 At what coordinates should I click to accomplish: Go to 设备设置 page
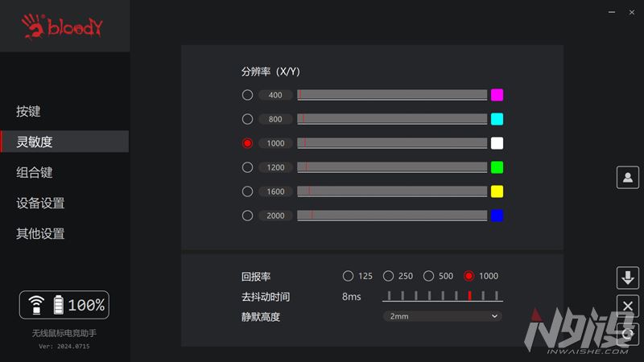tap(40, 203)
